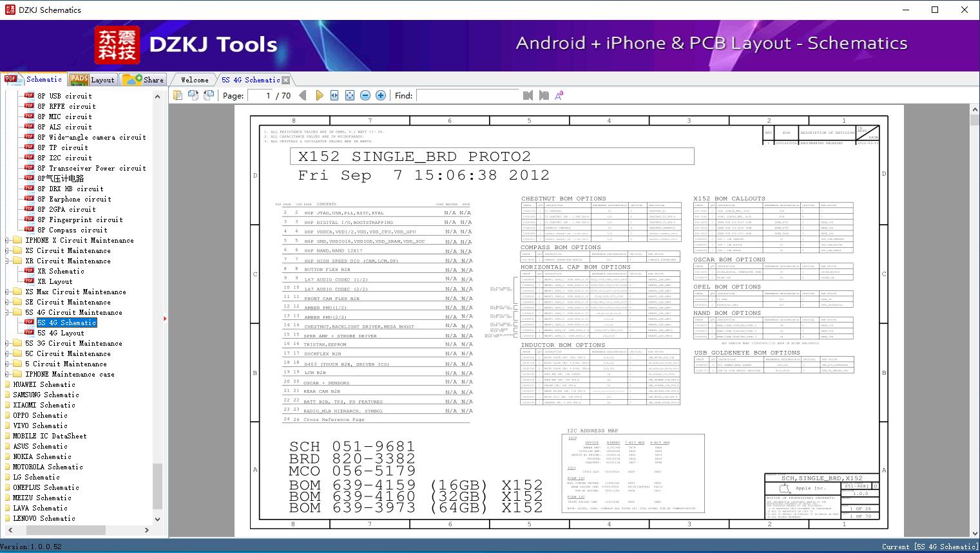Expand XS Max Circuit Maintenance node
980x553 pixels.
coord(7,292)
